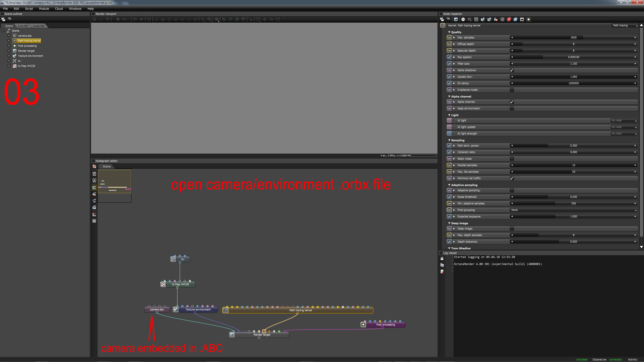
Task: Toggle material preview sphere icon in Nodegraph toolbar
Action: click(x=94, y=201)
